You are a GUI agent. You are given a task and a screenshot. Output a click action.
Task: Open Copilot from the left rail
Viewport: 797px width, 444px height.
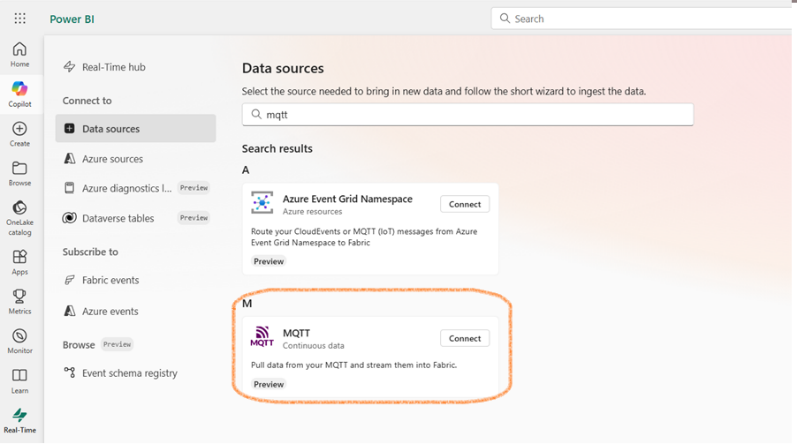click(20, 94)
